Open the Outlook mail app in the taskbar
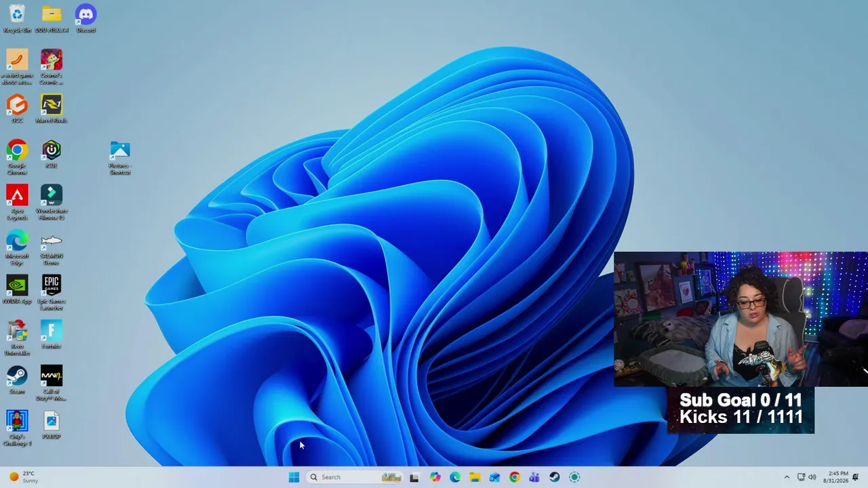Image resolution: width=868 pixels, height=488 pixels. (494, 477)
